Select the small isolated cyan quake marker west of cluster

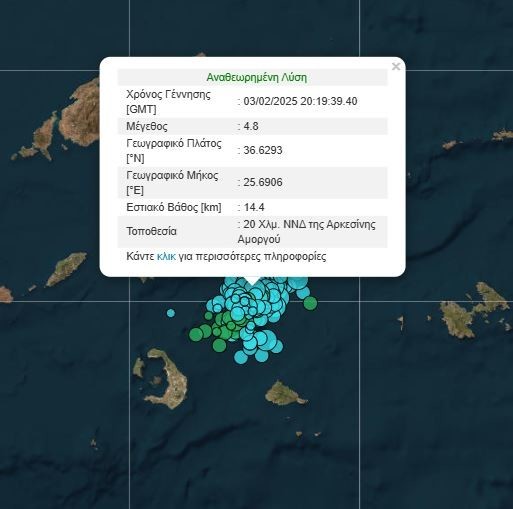coord(171,313)
